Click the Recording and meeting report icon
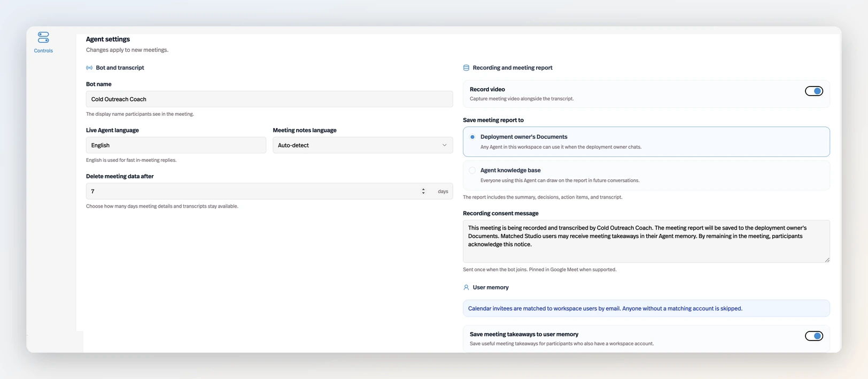The image size is (868, 379). [466, 68]
